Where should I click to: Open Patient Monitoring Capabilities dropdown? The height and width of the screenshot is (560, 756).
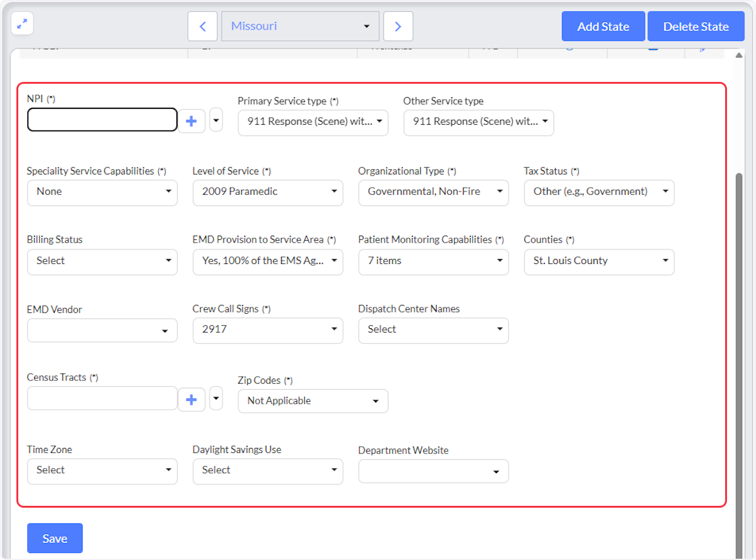(x=433, y=261)
